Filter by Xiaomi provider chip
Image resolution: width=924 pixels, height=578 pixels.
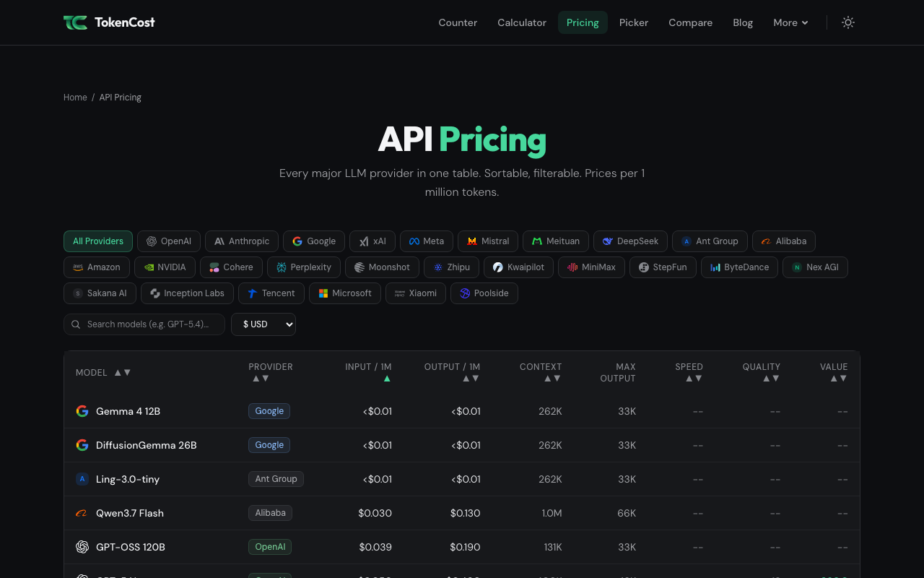[416, 293]
